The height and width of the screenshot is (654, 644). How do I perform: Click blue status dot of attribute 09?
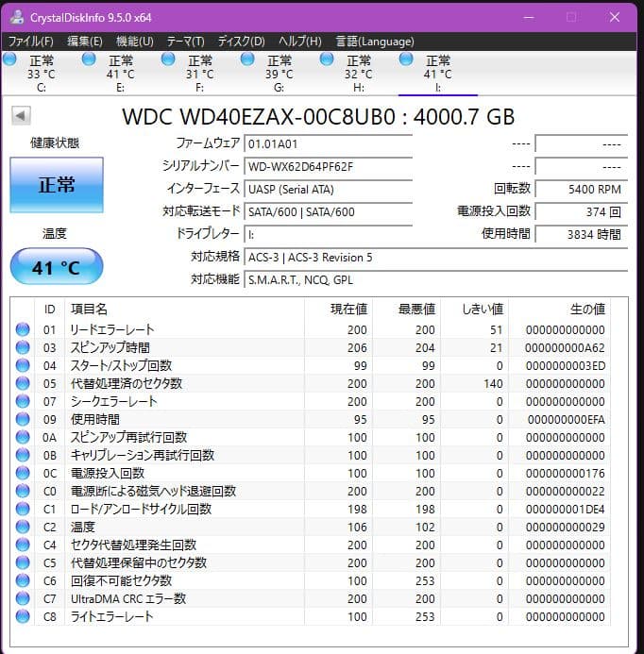tap(23, 419)
